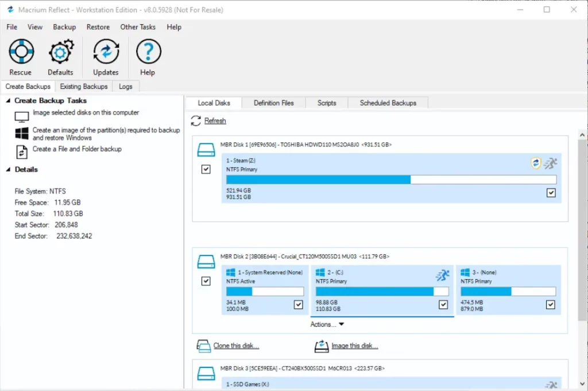588x391 pixels.
Task: Click the Refresh arrows icon
Action: click(196, 121)
